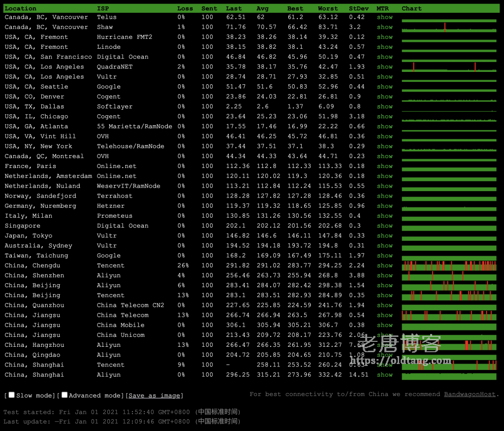Open the BandwagonHost recommendation link

[x=471, y=394]
